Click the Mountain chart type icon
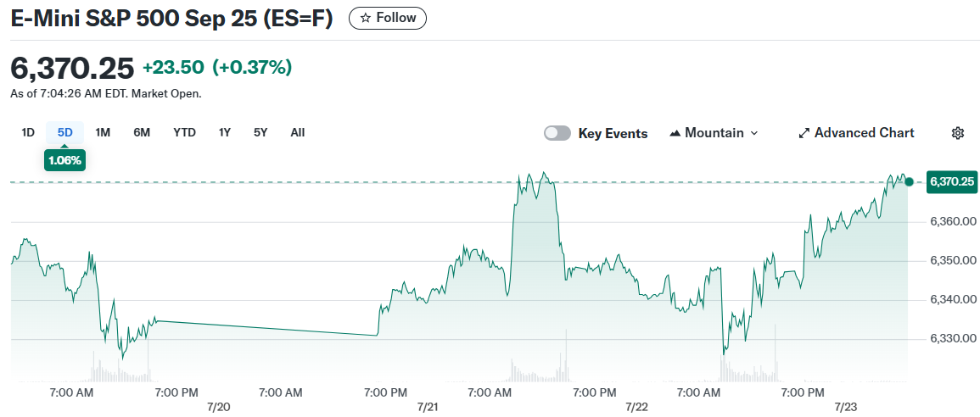The height and width of the screenshot is (417, 980). 675,133
